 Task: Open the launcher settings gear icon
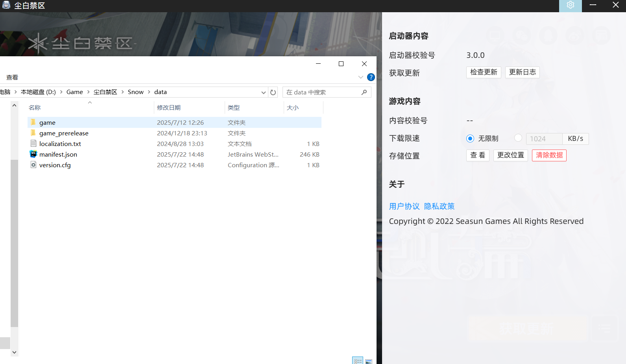pyautogui.click(x=570, y=5)
